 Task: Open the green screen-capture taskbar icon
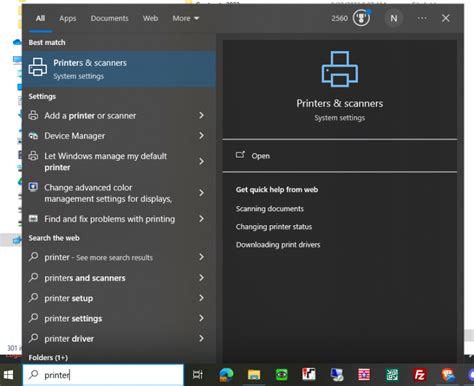[282, 375]
